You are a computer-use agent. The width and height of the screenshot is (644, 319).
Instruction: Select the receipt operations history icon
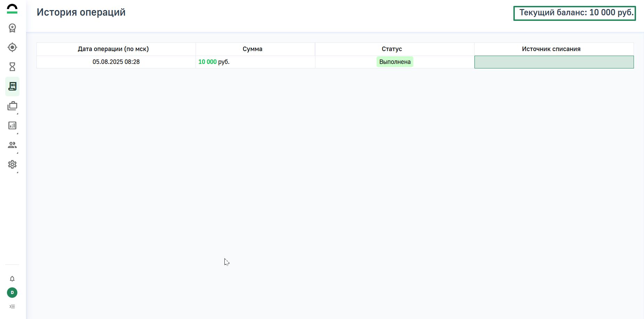(12, 86)
